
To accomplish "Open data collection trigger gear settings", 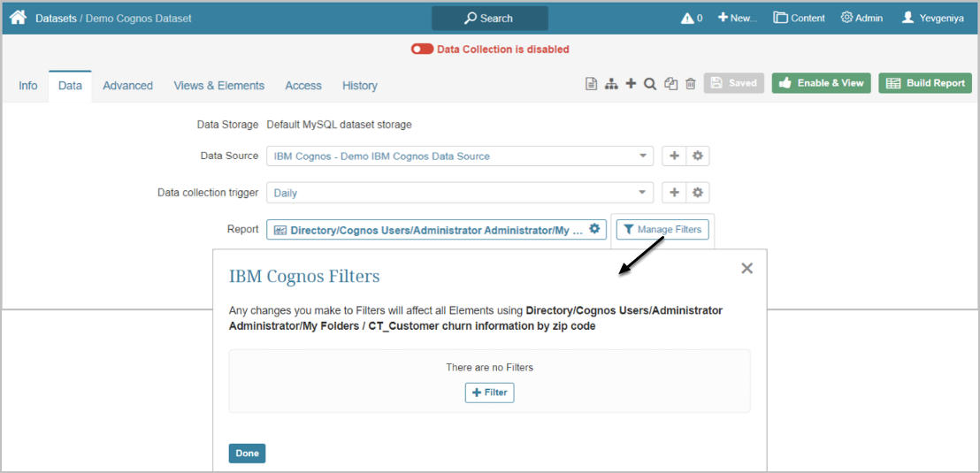I will click(x=698, y=193).
